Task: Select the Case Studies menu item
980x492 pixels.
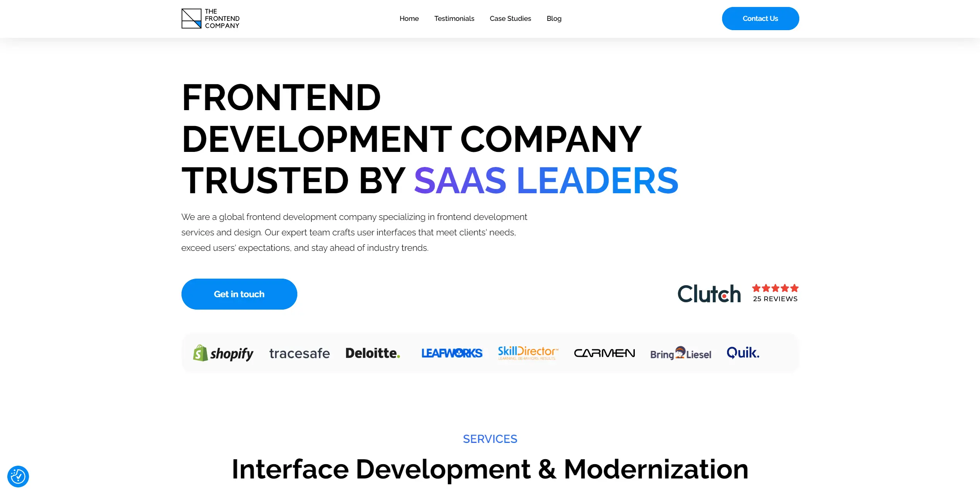Action: 511,18
